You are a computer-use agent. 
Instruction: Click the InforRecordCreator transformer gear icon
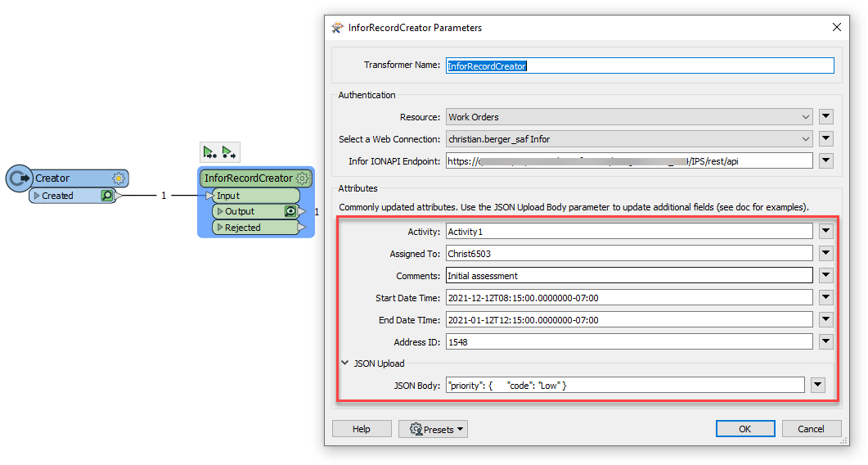click(303, 178)
